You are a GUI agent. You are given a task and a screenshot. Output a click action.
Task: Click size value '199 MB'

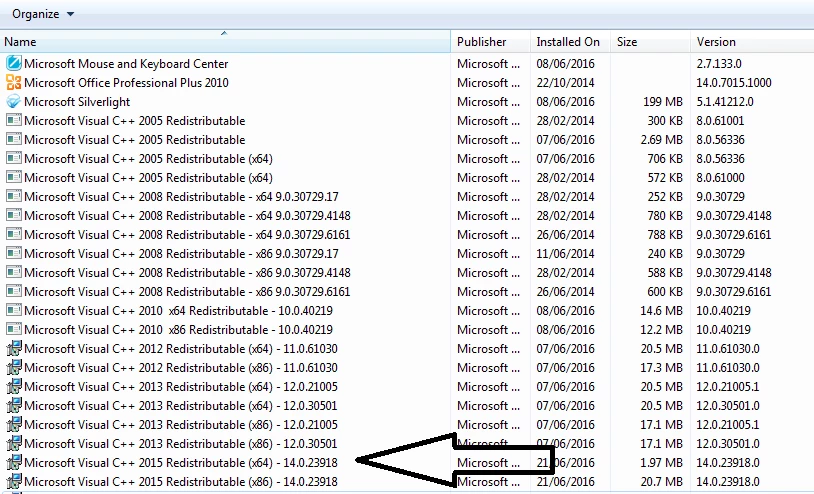coord(663,102)
